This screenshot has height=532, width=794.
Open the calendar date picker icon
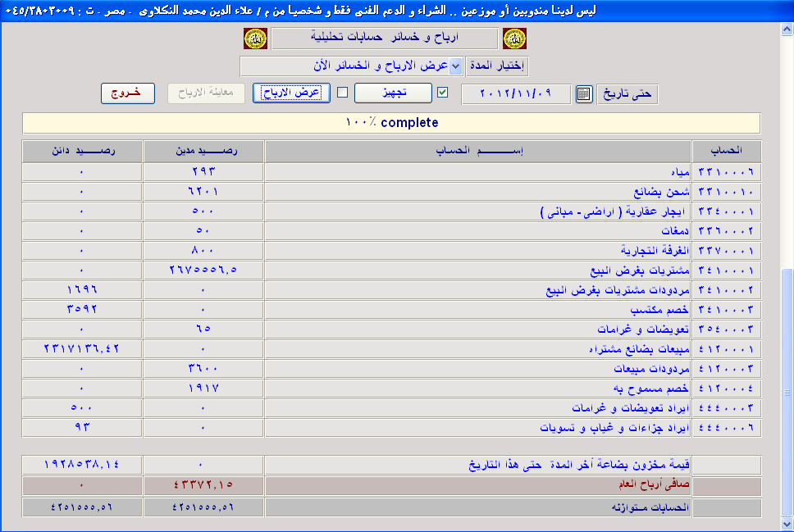pos(583,93)
